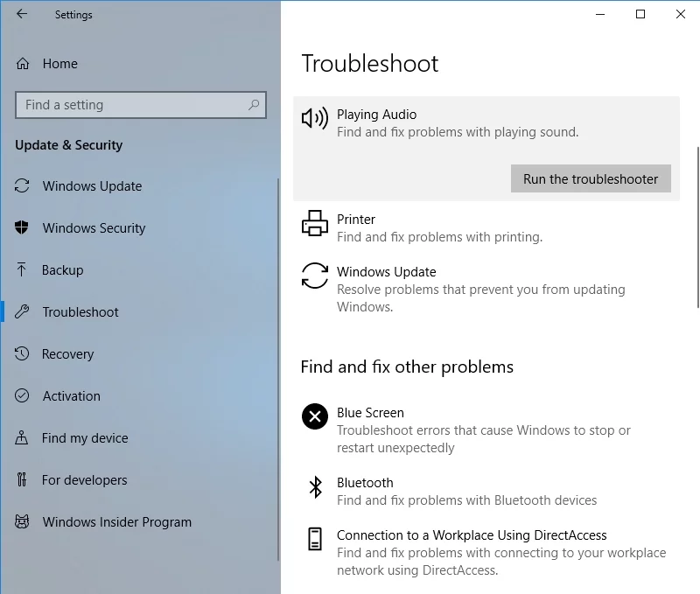Click the Find my device person icon
This screenshot has width=700, height=594.
point(23,438)
